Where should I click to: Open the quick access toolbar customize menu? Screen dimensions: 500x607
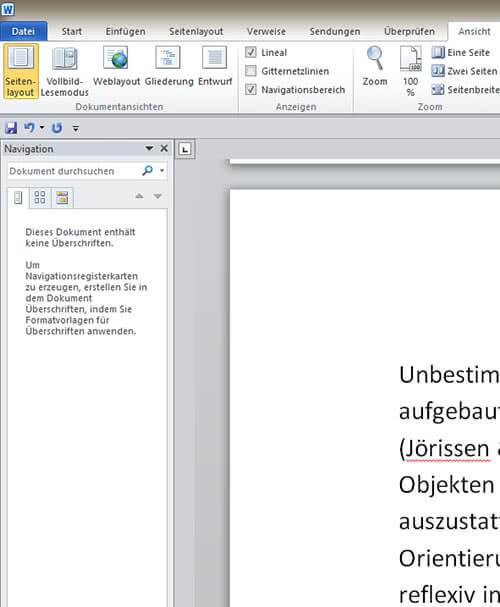click(76, 128)
